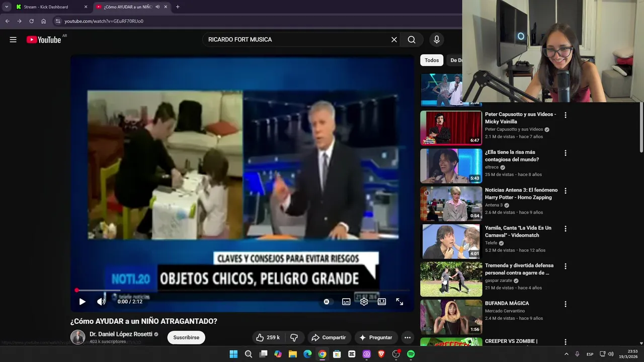Reload the page with the refresh icon
644x362 pixels.
point(31,21)
